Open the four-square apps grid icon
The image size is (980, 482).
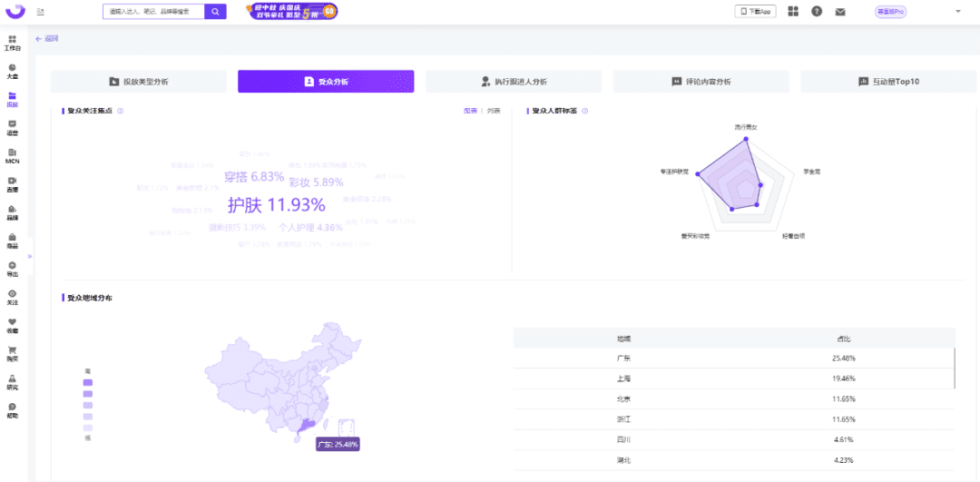tap(793, 11)
